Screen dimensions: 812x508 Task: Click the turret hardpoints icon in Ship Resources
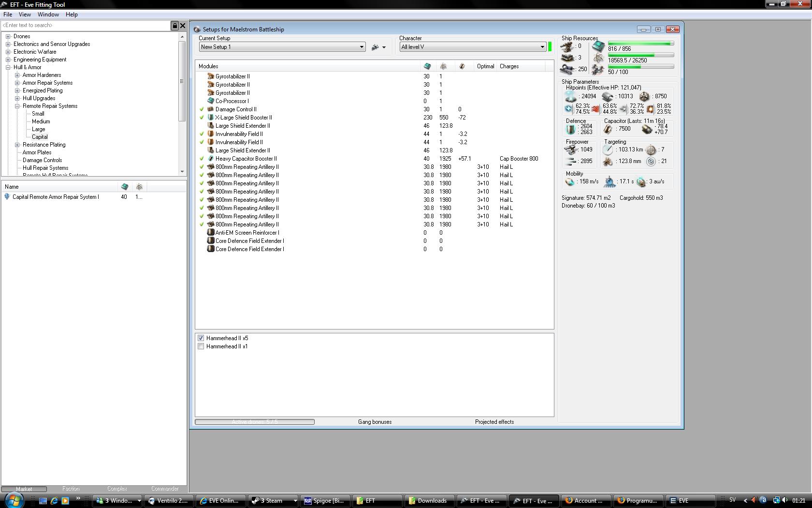[x=567, y=46]
